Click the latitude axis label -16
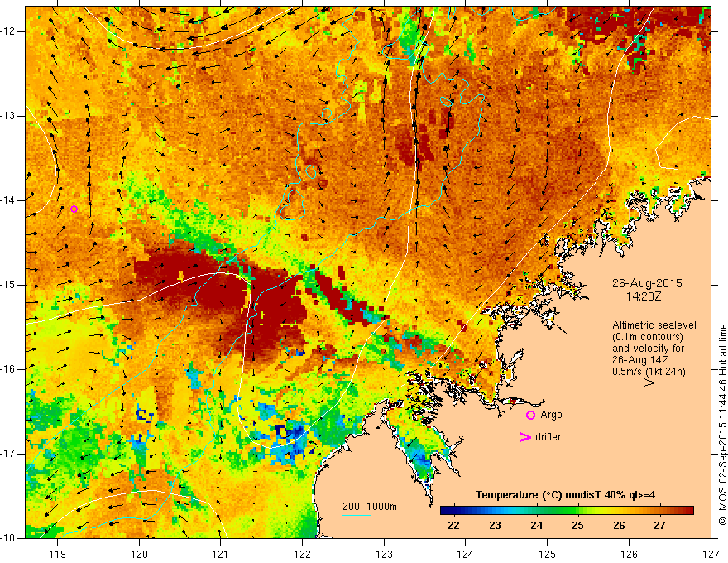This screenshot has width=728, height=563. [x=8, y=369]
